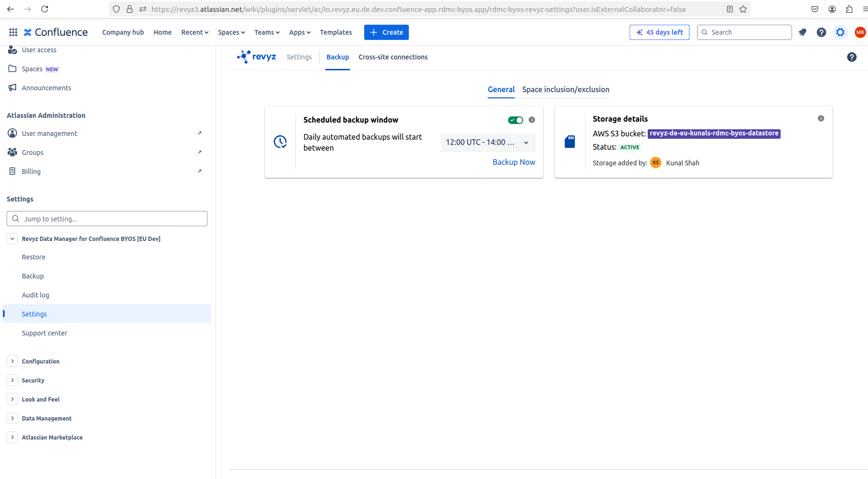Screen dimensions: 868x479
Task: Show info for Storage details
Action: [821, 118]
